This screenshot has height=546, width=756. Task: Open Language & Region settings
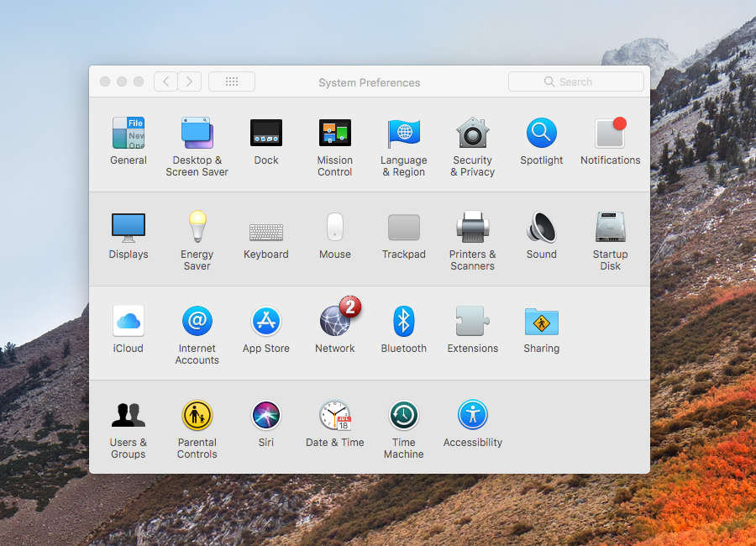click(x=404, y=133)
